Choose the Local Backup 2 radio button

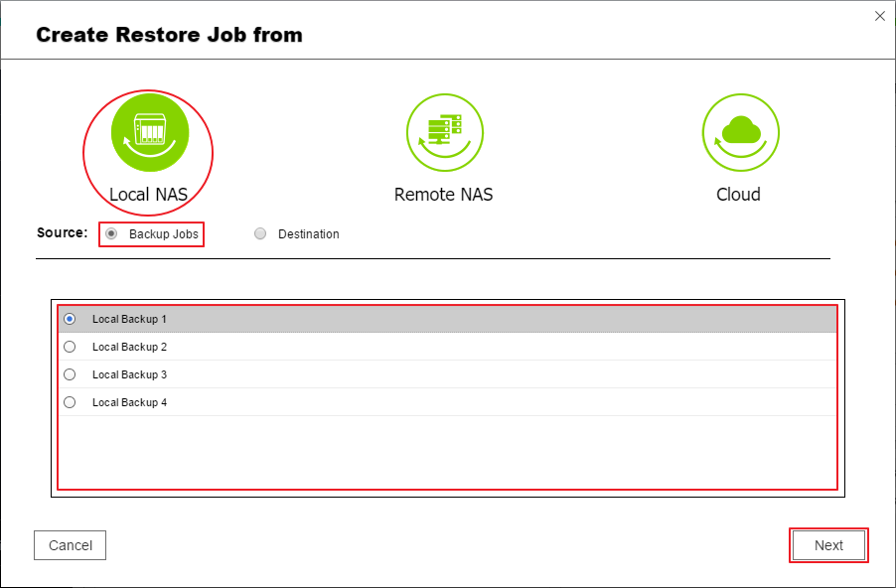[x=70, y=347]
